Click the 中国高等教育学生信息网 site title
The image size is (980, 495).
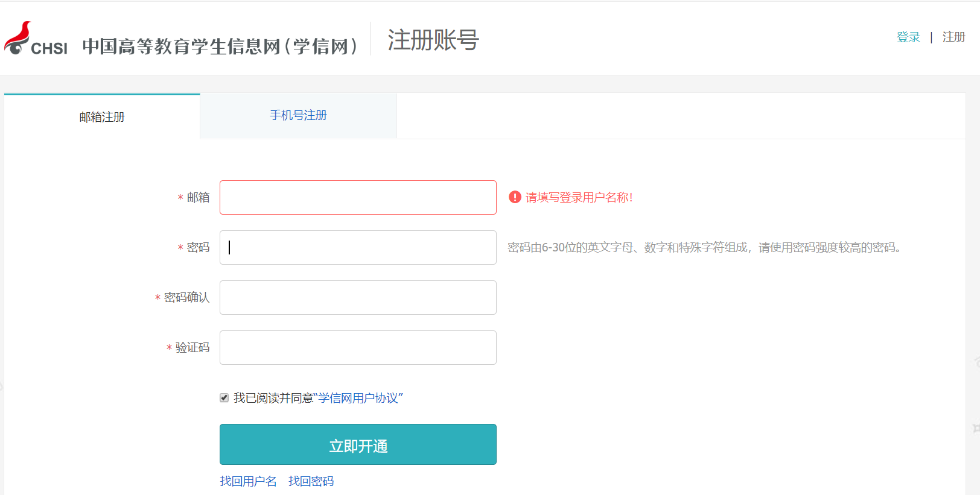(220, 46)
